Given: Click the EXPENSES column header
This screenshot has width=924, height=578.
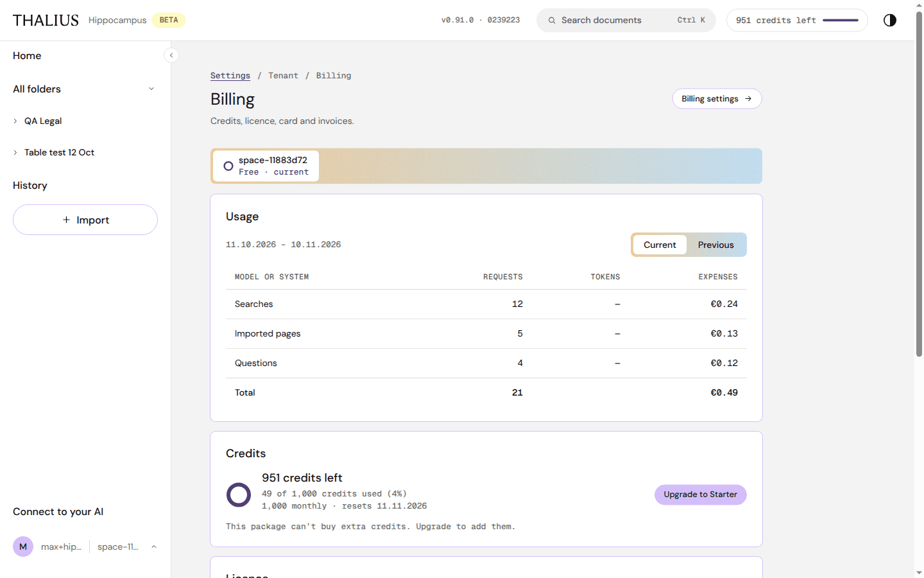Looking at the screenshot, I should tap(718, 277).
